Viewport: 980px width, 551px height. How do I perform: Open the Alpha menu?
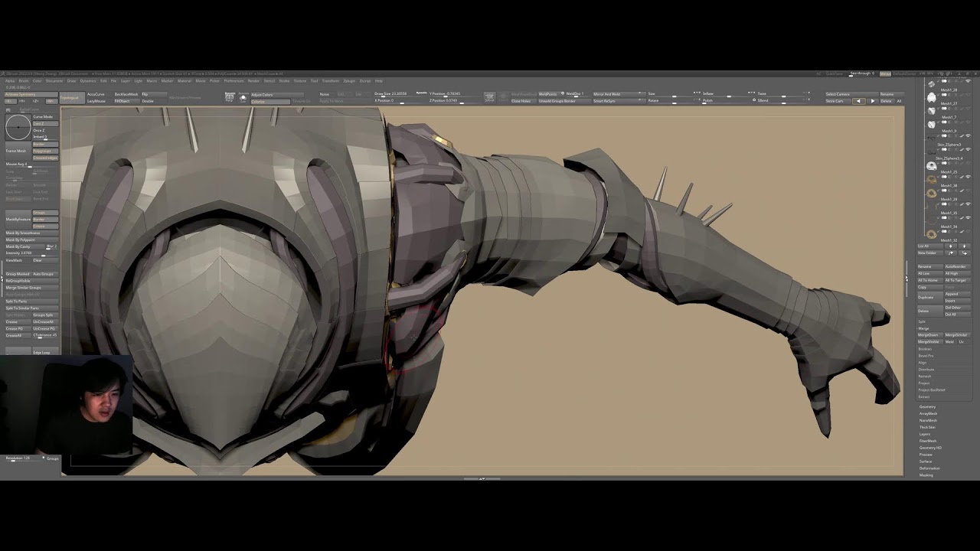click(x=10, y=81)
